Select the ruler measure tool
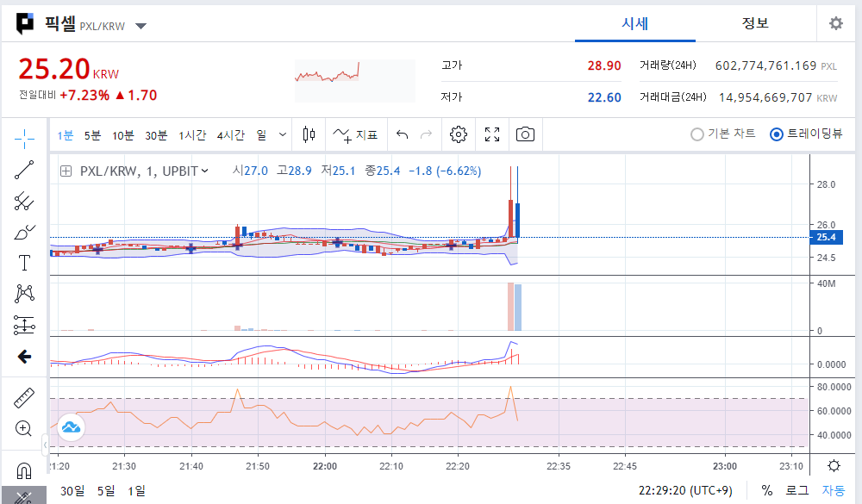 (24, 398)
